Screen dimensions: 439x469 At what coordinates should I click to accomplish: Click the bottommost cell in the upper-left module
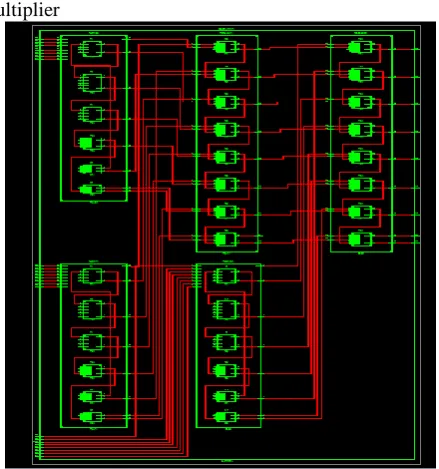(x=92, y=189)
